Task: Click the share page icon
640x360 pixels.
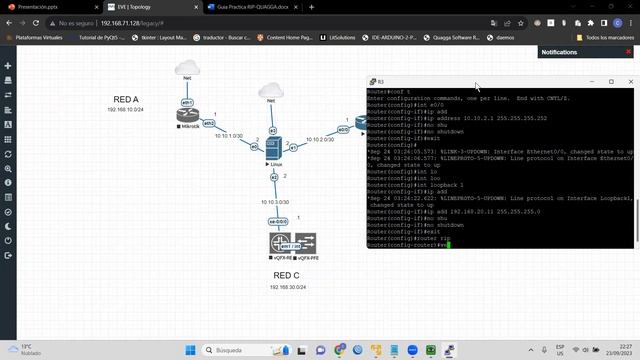Action: [507, 23]
